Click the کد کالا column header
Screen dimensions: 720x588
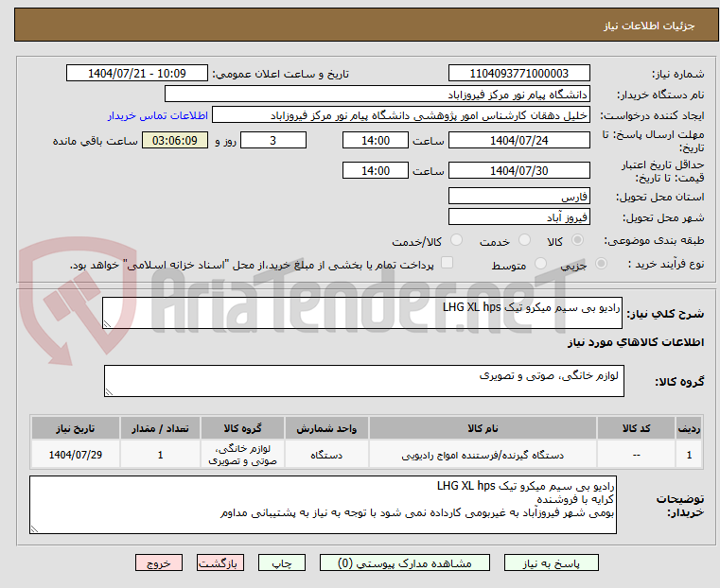[x=636, y=428]
